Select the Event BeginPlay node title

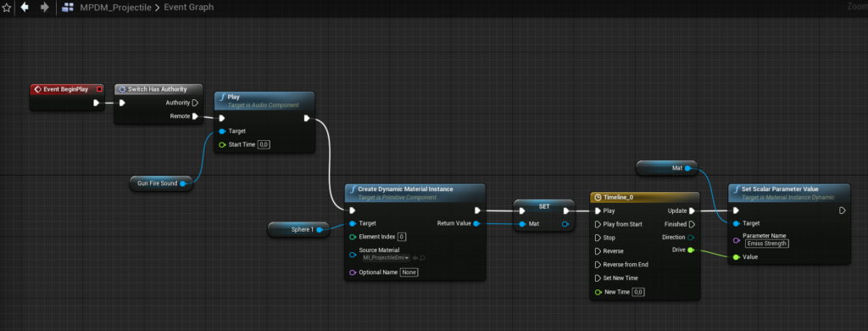65,89
